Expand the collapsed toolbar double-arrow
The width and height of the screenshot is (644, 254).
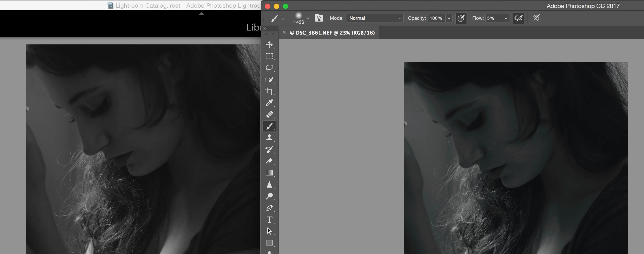click(x=265, y=28)
